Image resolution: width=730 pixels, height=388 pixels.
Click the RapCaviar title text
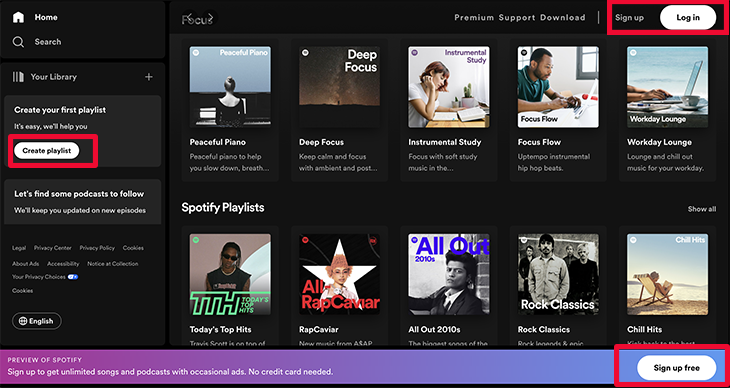coord(318,330)
